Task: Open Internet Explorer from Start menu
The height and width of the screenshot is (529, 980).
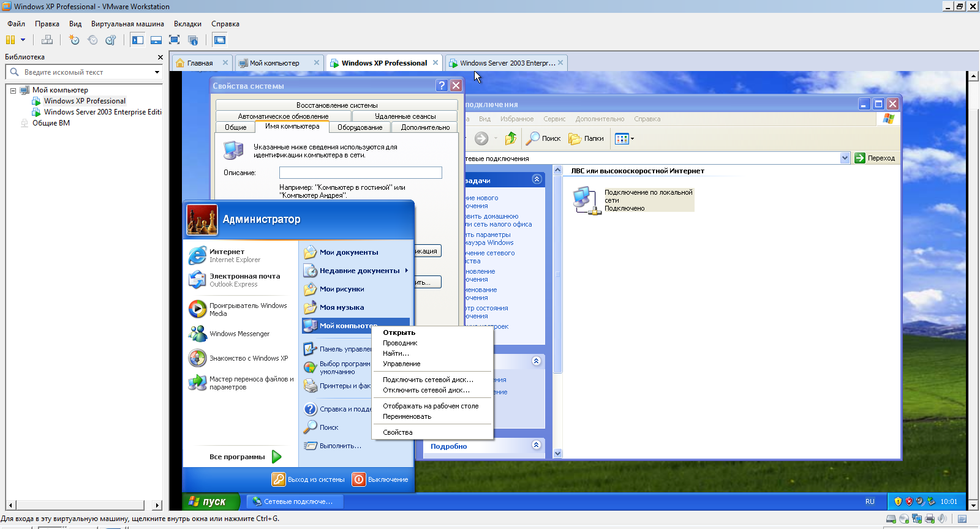Action: [241, 255]
